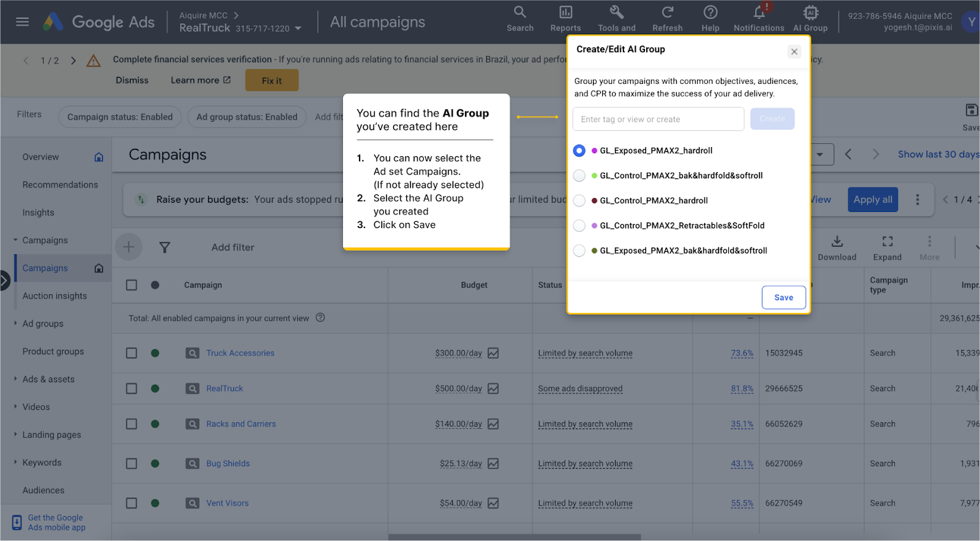Select GL_Control_PMAX2_hardroll radio button
The width and height of the screenshot is (980, 541).
pyautogui.click(x=579, y=200)
